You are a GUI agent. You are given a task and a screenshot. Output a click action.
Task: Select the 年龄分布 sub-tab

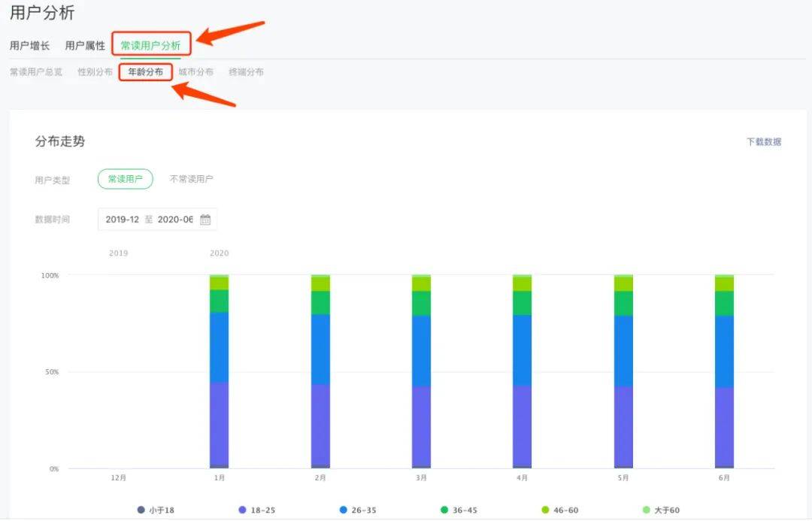click(146, 72)
